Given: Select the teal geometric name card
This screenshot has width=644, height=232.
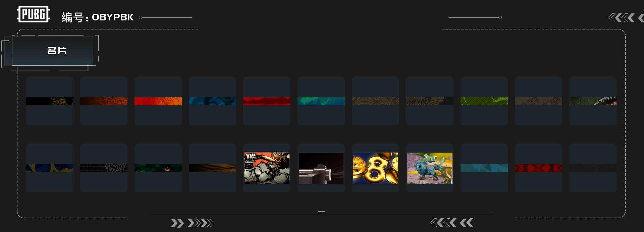Looking at the screenshot, I should point(484,168).
